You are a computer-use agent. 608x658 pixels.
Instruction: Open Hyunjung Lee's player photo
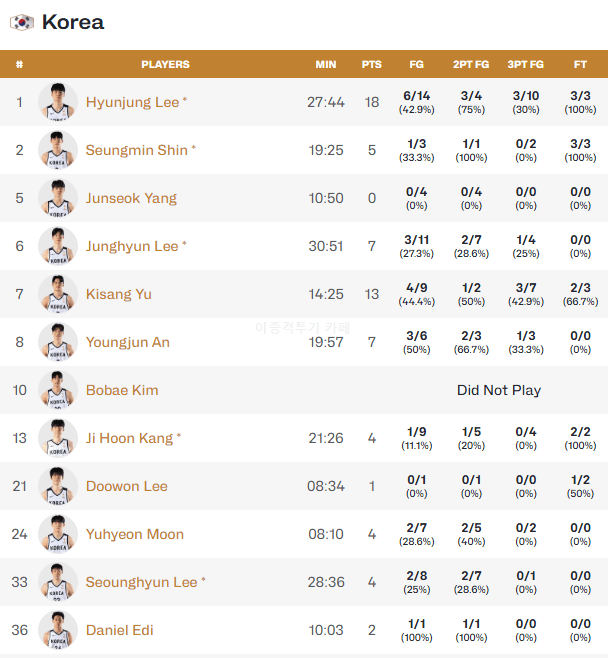pyautogui.click(x=58, y=102)
